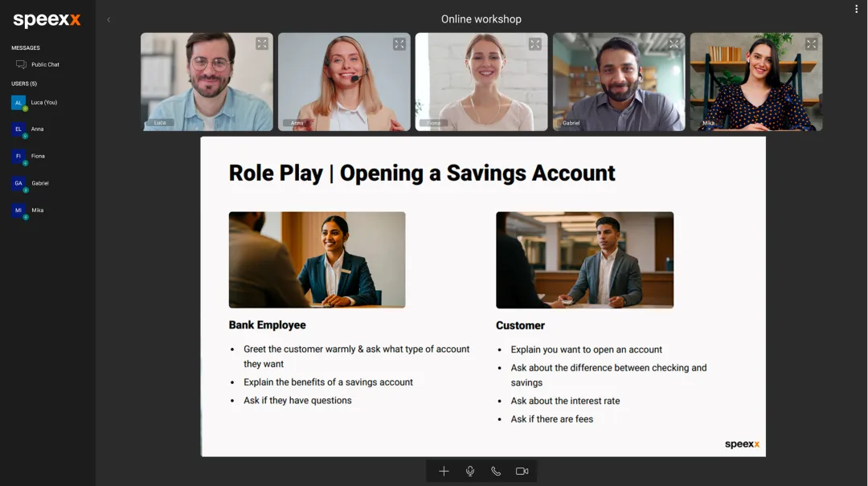
Task: Open the three-dot options menu
Action: [x=857, y=9]
